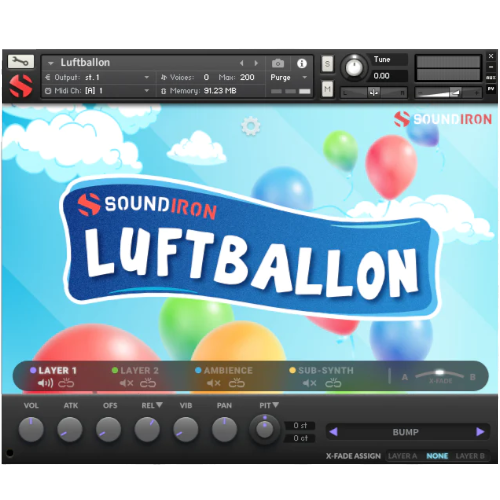Click the volume slider in the header
500x500 pixels.
(449, 93)
